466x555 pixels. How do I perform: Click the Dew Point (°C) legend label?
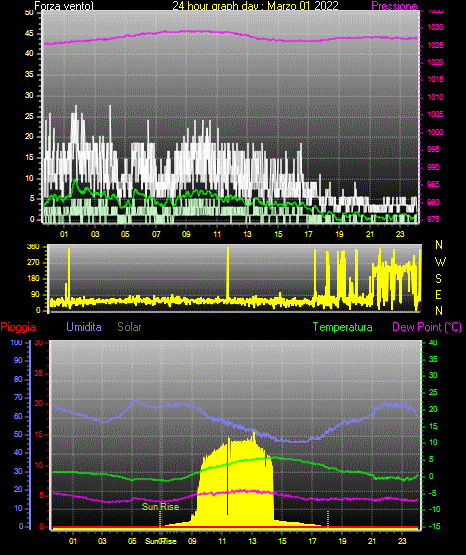click(x=427, y=327)
